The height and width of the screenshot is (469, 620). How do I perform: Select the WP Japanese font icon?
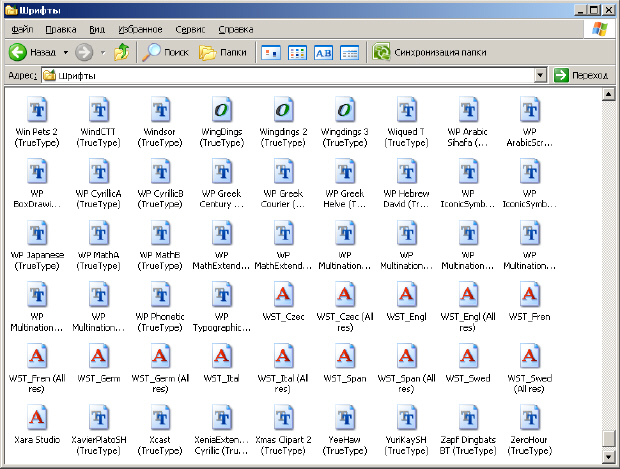pos(37,233)
